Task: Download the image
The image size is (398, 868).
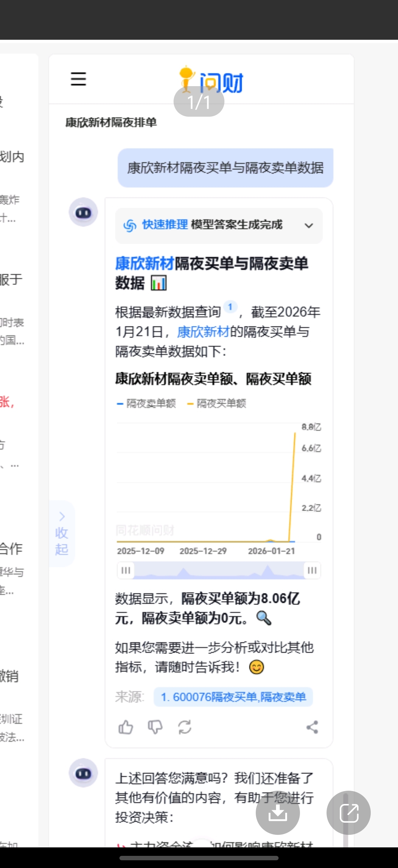Action: pyautogui.click(x=278, y=812)
